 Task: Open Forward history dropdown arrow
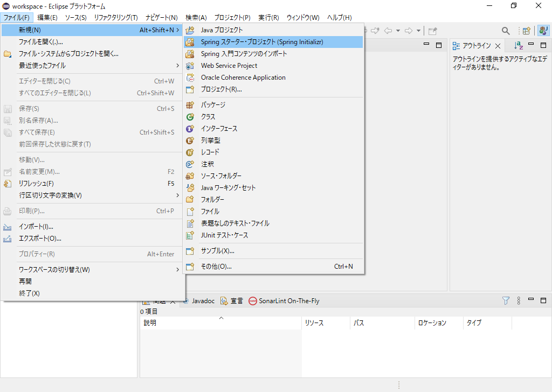point(418,31)
